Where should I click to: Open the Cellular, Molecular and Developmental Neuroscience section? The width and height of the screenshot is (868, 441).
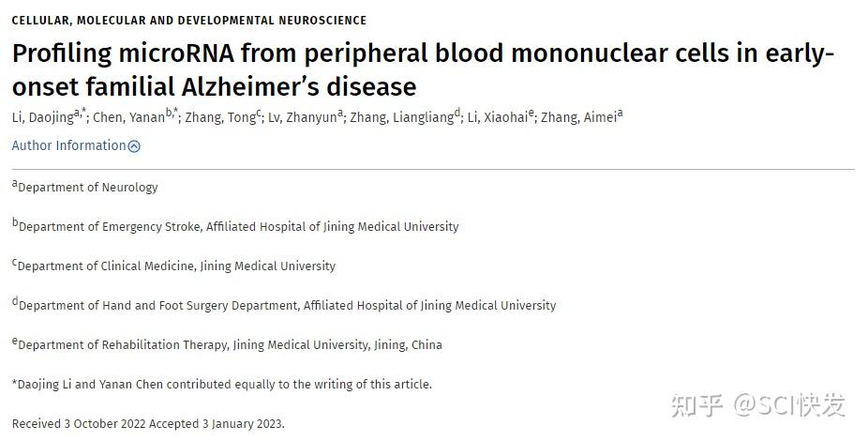point(189,21)
